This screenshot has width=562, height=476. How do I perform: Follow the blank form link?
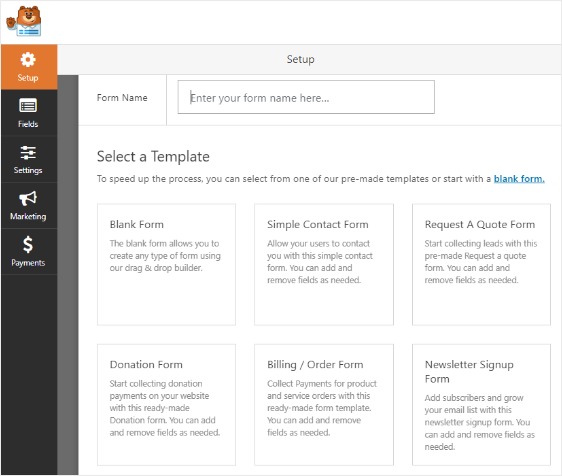point(519,178)
